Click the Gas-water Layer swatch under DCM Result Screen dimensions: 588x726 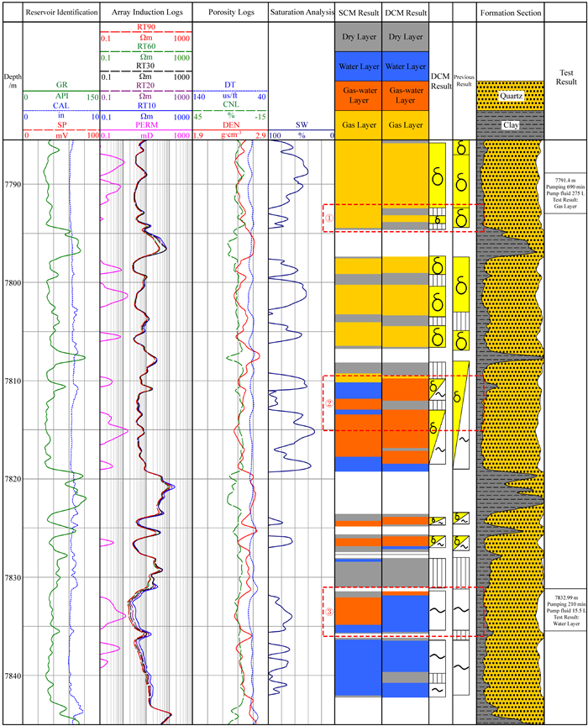click(406, 95)
